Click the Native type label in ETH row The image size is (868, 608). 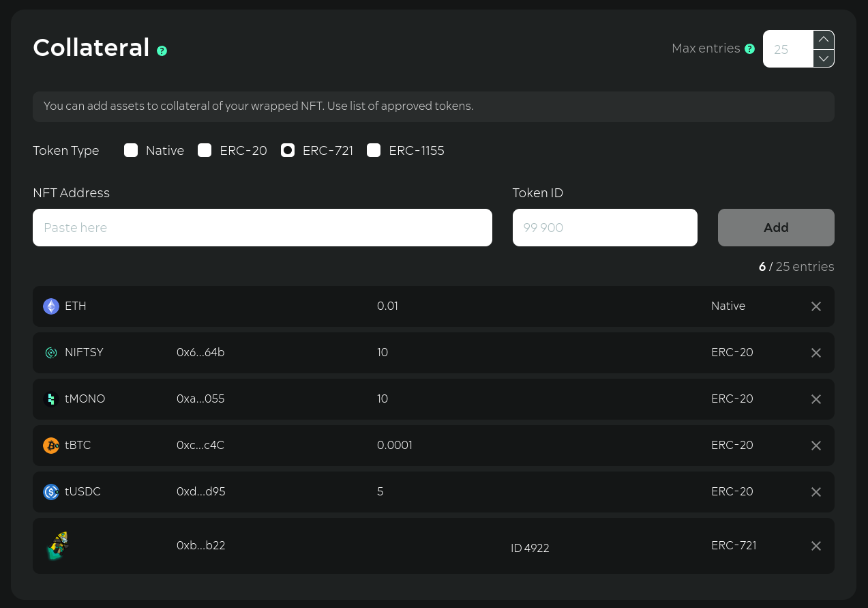pyautogui.click(x=728, y=306)
